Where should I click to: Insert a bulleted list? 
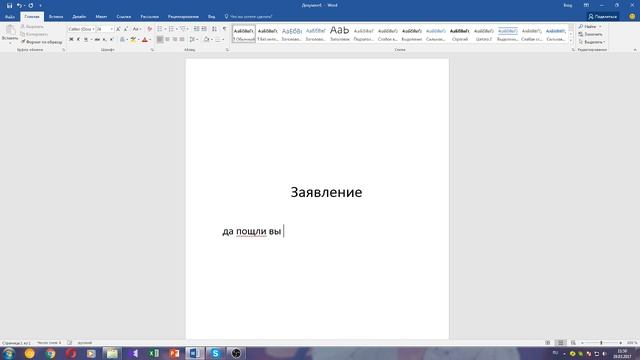click(160, 29)
